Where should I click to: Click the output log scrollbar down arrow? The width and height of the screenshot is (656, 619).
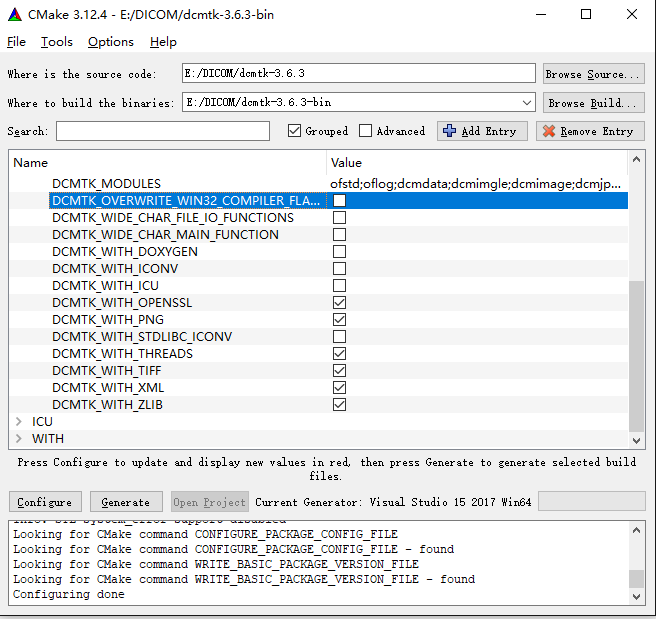click(636, 596)
